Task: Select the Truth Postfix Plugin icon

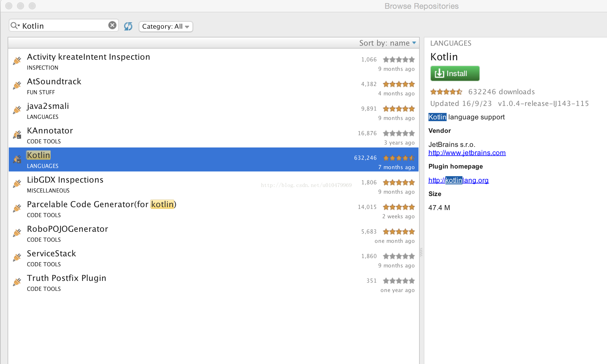Action: click(17, 282)
